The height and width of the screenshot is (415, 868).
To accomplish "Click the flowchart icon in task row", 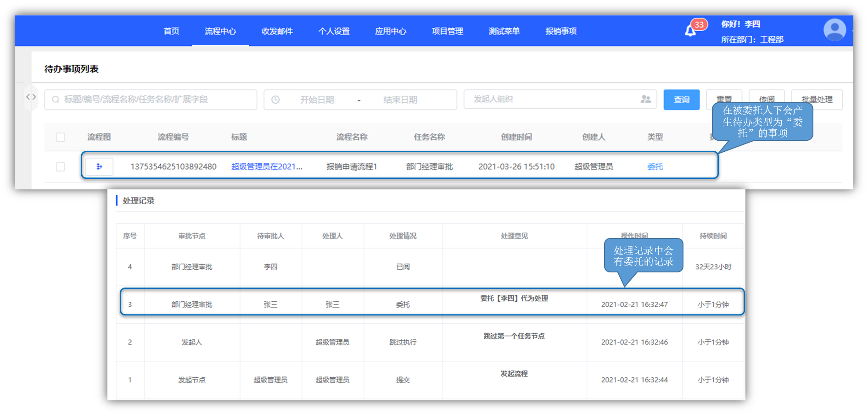I will (99, 166).
